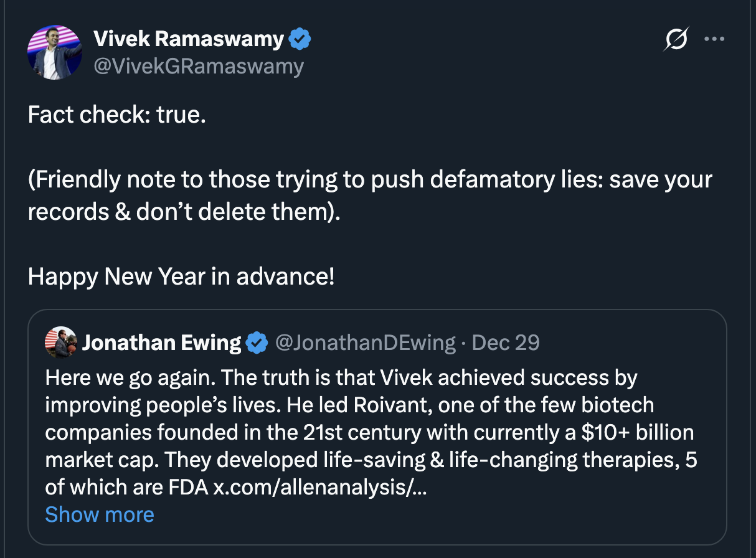Screen dimensions: 756x558
Task: Click the "Fact check: true." line
Action: pyautogui.click(x=117, y=115)
